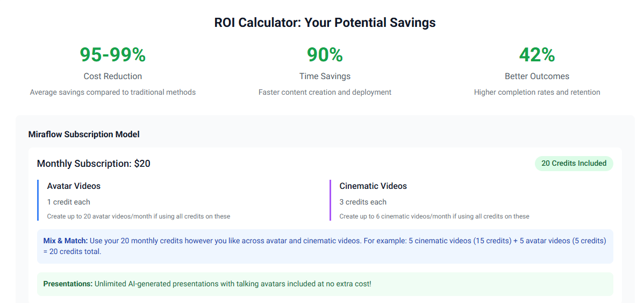This screenshot has height=303, width=644.
Task: Click the 1 credit each text
Action: [x=69, y=202]
